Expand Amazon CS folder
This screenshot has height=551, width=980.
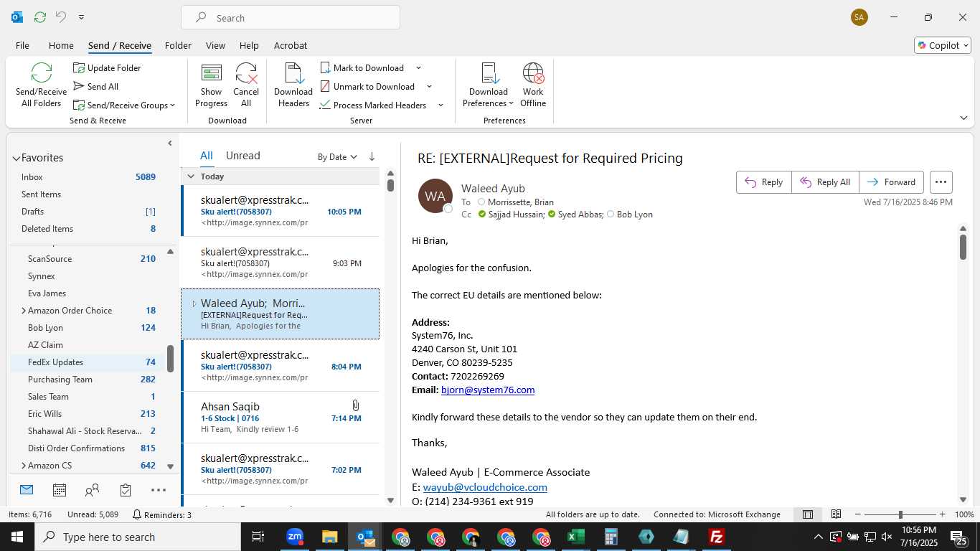[x=23, y=466]
